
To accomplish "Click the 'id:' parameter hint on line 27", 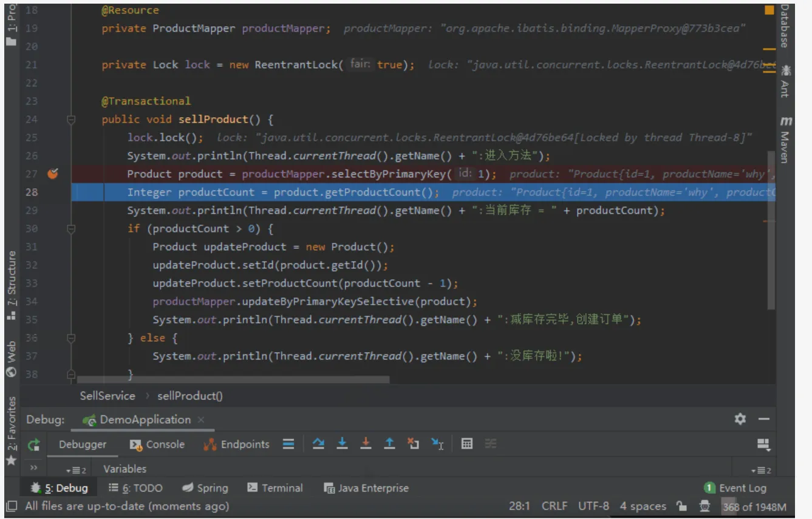I will (x=465, y=173).
